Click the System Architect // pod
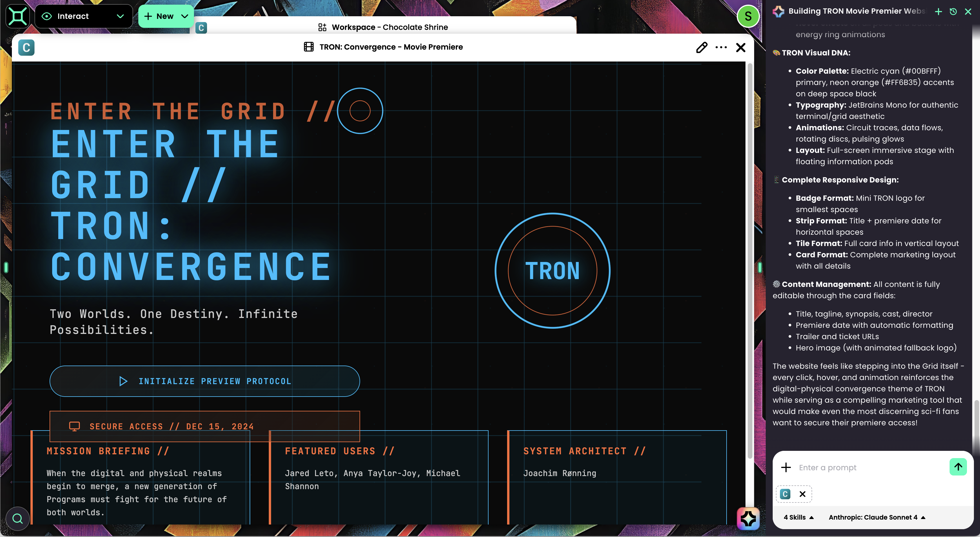This screenshot has width=980, height=537. (x=617, y=478)
